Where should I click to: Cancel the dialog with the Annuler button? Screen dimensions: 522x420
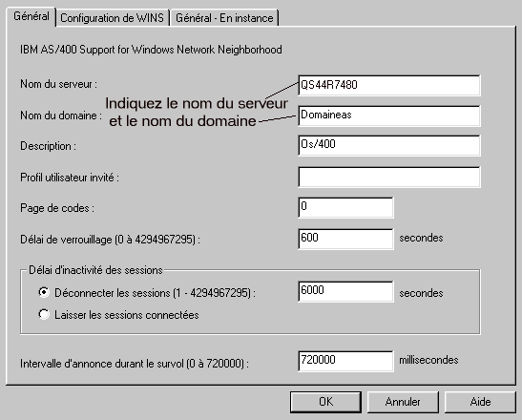(403, 402)
